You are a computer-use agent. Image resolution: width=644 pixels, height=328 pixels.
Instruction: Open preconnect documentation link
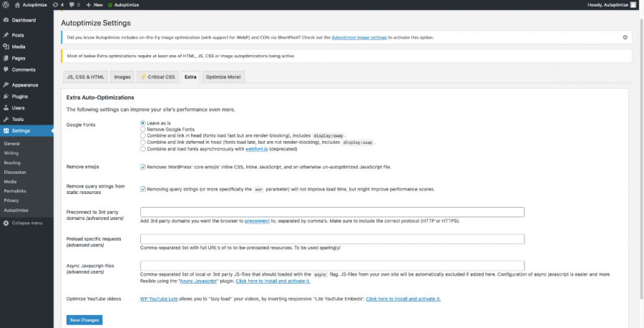click(x=257, y=221)
